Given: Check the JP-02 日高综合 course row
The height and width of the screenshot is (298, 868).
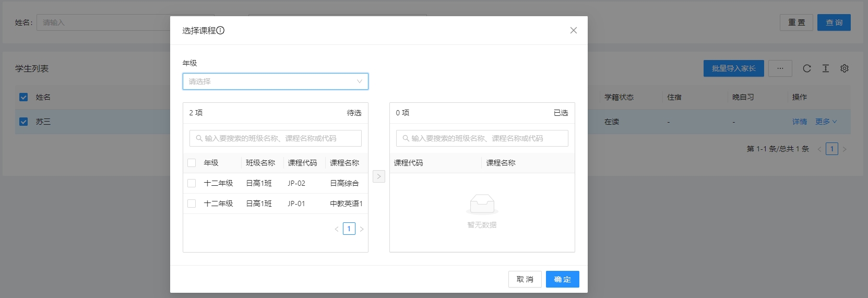Looking at the screenshot, I should [192, 183].
